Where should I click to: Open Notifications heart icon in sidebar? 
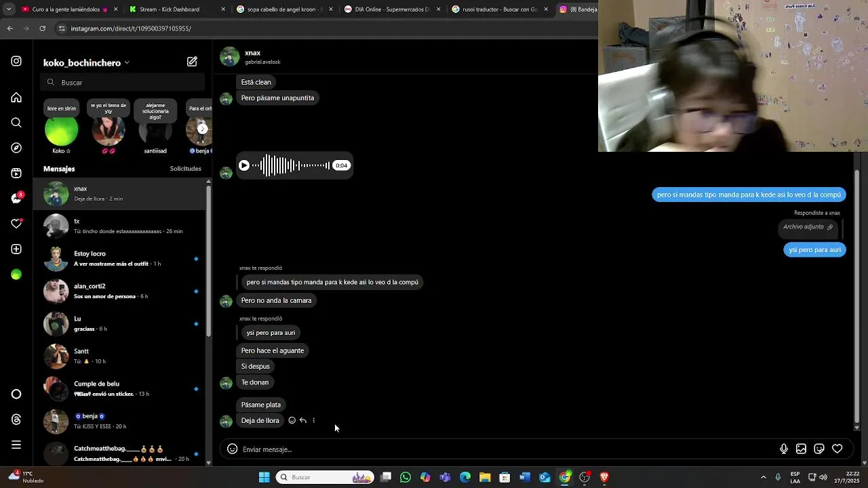[x=16, y=224]
